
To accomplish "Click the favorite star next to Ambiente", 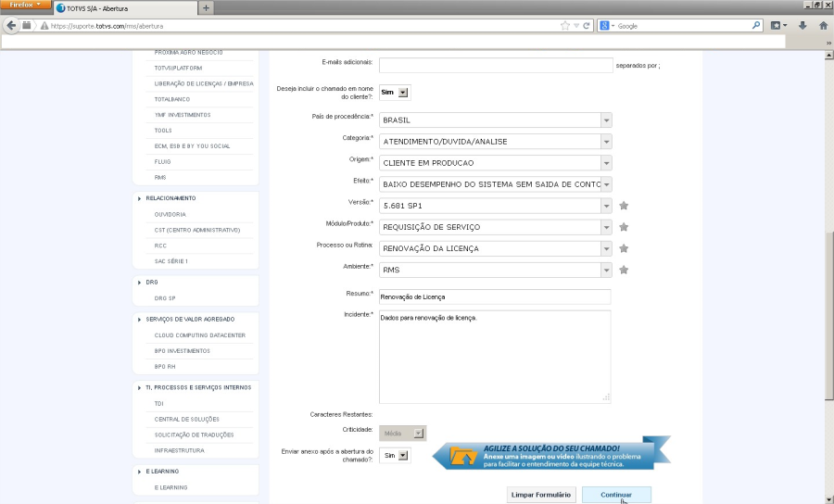I will pos(624,271).
